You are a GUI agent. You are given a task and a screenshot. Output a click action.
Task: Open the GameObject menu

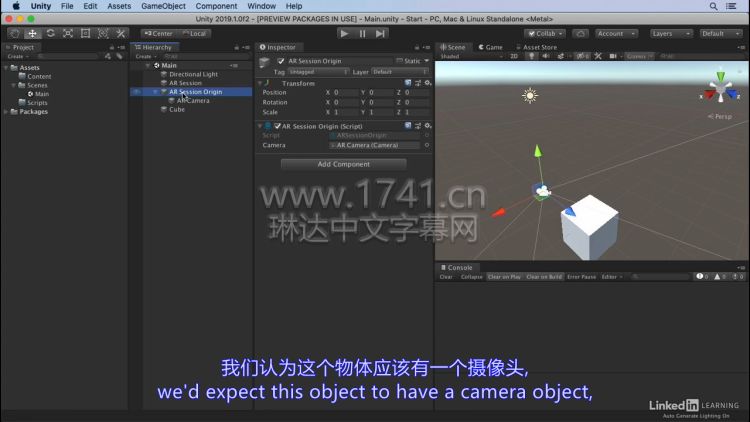pyautogui.click(x=163, y=6)
